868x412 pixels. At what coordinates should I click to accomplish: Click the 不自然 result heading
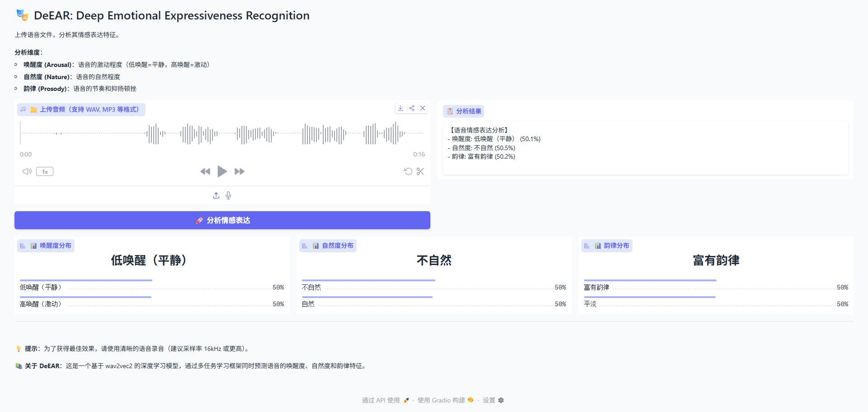tap(434, 260)
